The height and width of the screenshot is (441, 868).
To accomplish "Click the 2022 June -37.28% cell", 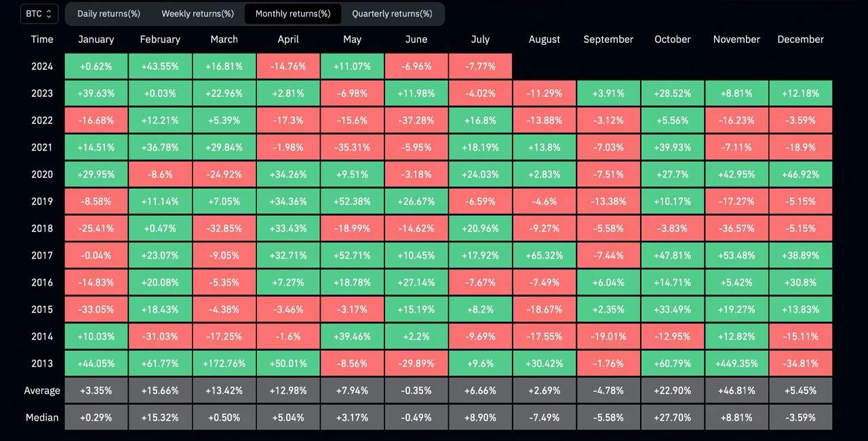I will 416,120.
